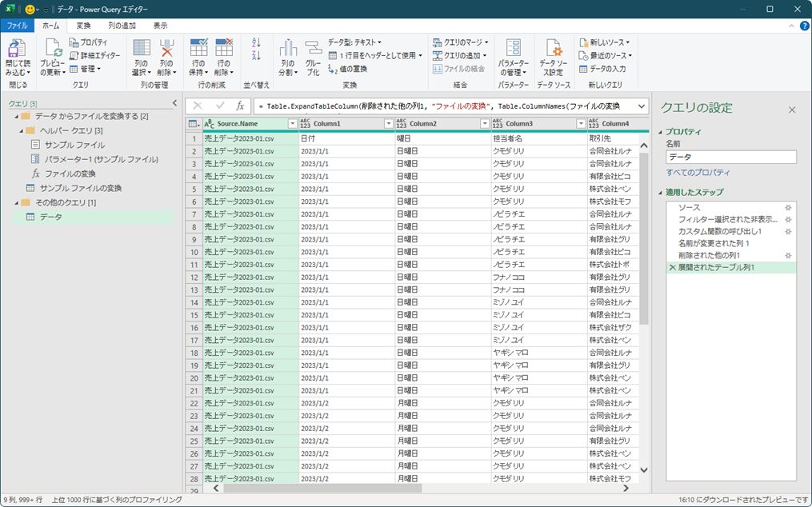This screenshot has height=507, width=812.
Task: Click the すべてのプロパティ link
Action: coord(698,173)
